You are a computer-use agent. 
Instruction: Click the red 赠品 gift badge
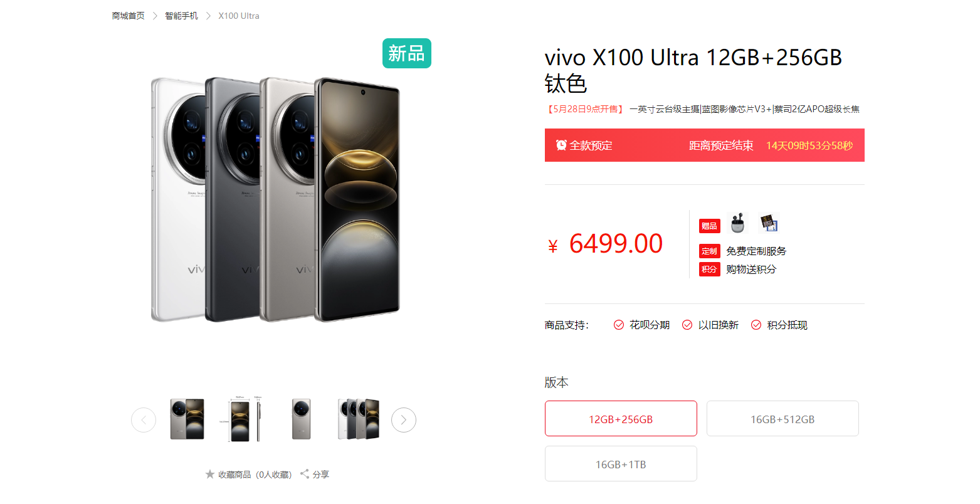[x=710, y=226]
